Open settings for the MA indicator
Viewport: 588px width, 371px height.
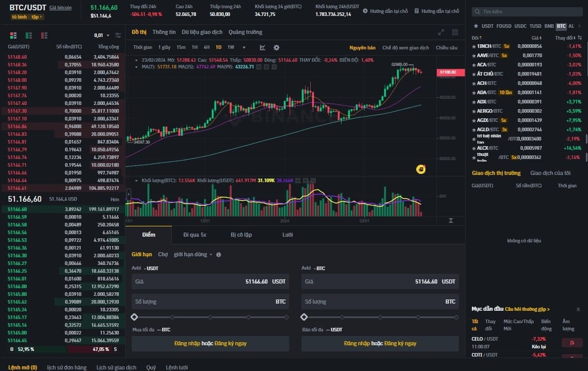coord(266,67)
